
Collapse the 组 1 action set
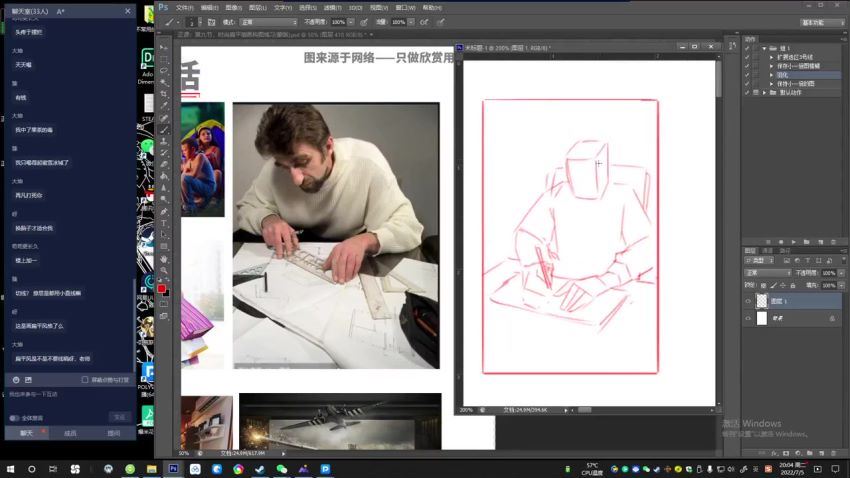pos(764,48)
